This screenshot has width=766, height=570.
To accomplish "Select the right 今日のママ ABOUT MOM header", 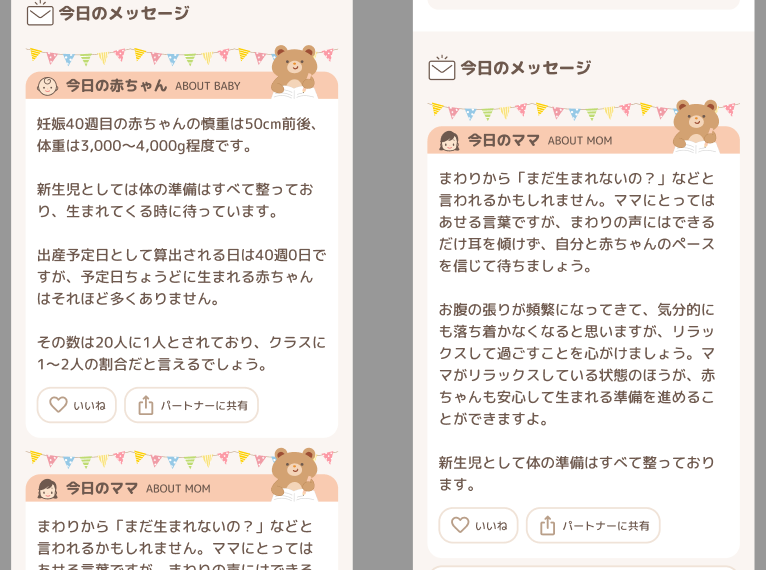I will point(583,140).
